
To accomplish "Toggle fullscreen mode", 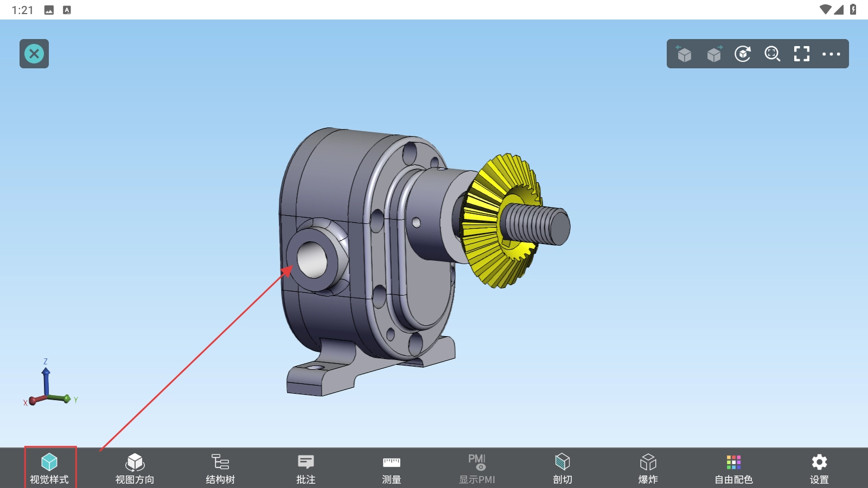I will 801,54.
